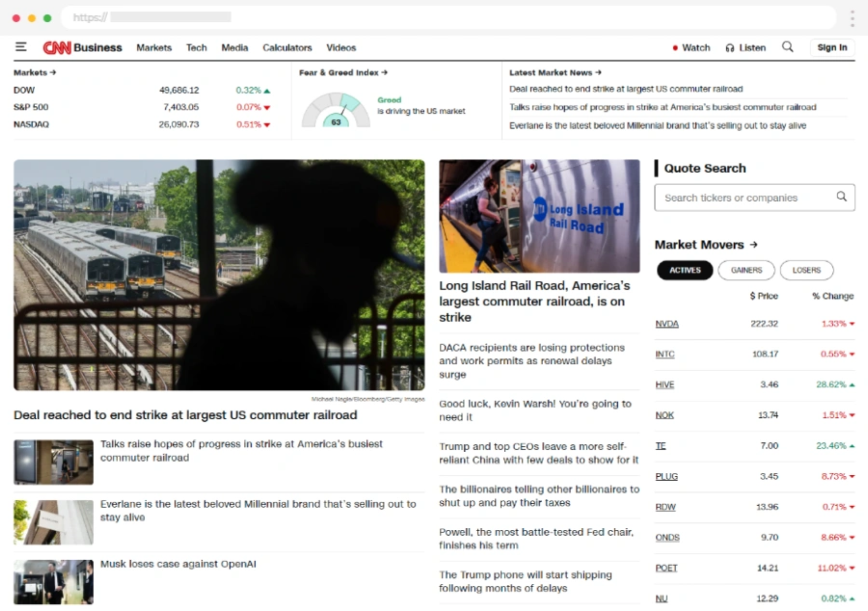868x611 pixels.
Task: Open the thumbnail beside 'Talks raise hopes' story
Action: click(x=54, y=463)
